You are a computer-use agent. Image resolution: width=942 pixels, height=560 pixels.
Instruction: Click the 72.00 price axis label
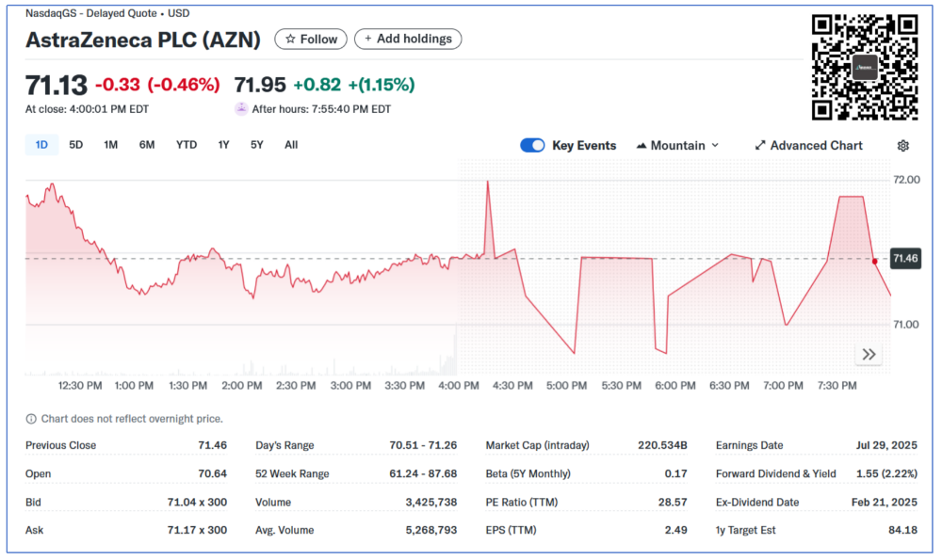[x=906, y=180]
